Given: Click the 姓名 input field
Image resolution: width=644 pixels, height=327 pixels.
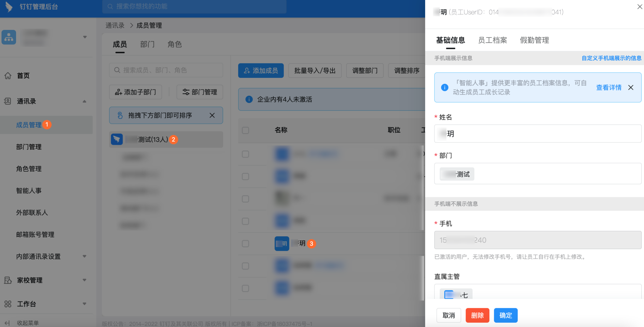Looking at the screenshot, I should point(538,134).
